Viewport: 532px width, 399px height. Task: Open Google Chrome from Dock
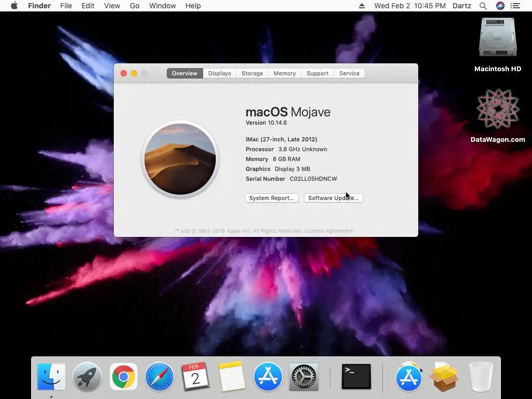pyautogui.click(x=124, y=377)
